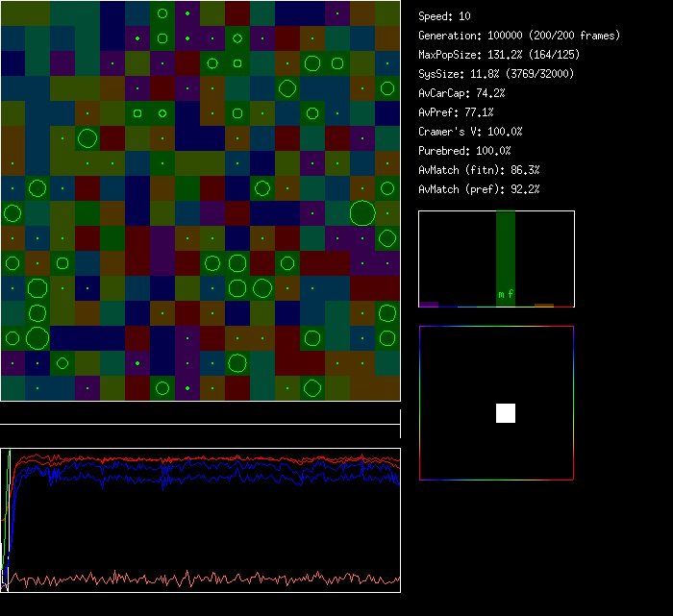
Task: Select the tall green histogram bar
Action: [506, 258]
